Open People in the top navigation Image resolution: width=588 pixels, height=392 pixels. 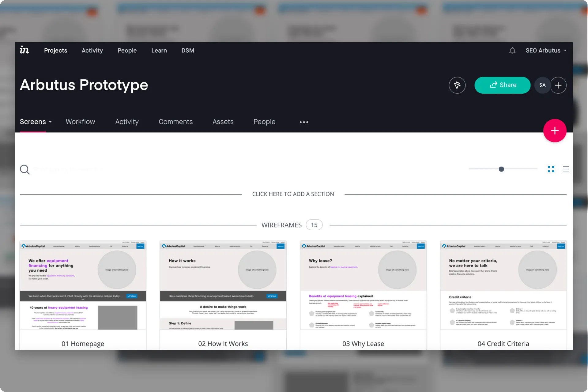127,51
